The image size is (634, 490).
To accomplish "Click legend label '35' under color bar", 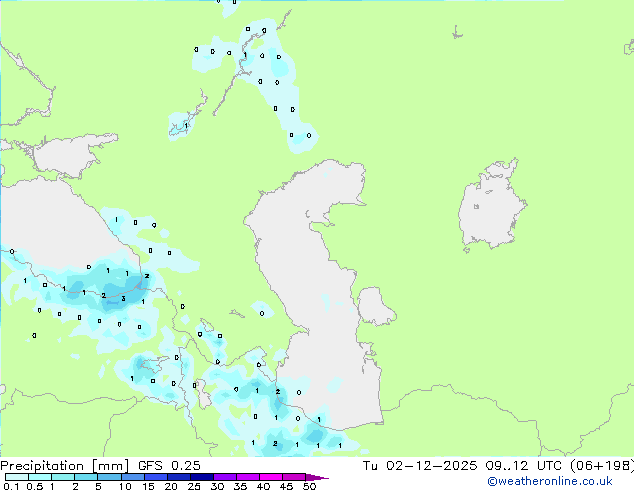I will pyautogui.click(x=240, y=486).
